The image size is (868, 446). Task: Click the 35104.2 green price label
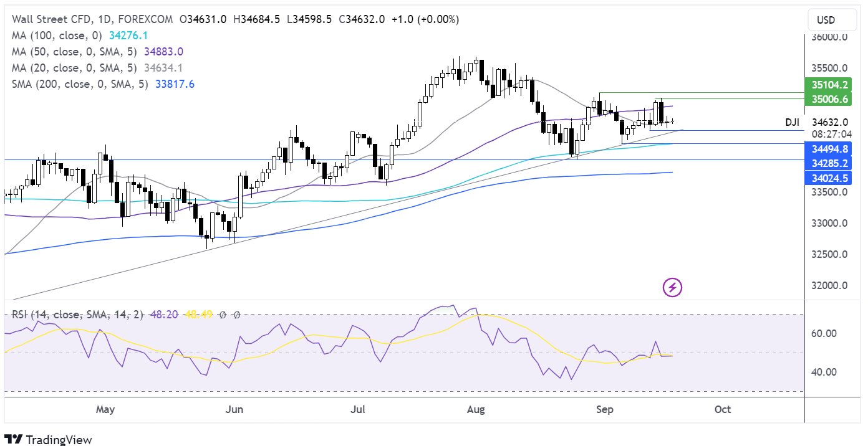click(829, 85)
